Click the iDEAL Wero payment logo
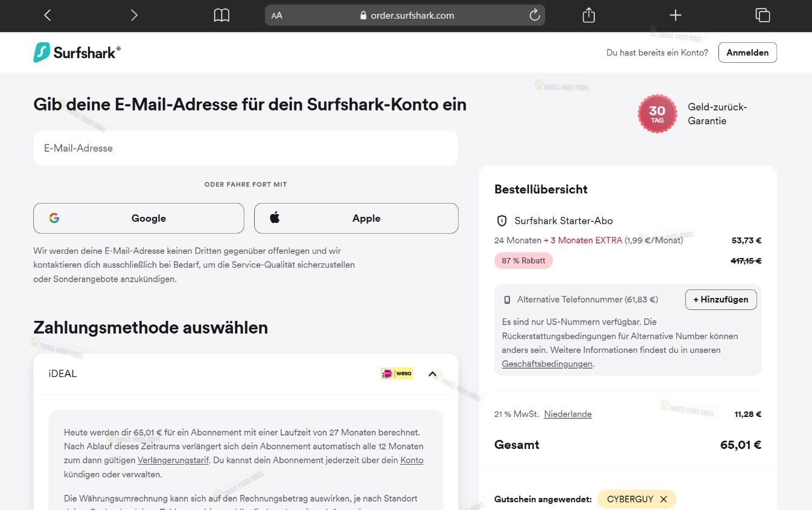 397,373
